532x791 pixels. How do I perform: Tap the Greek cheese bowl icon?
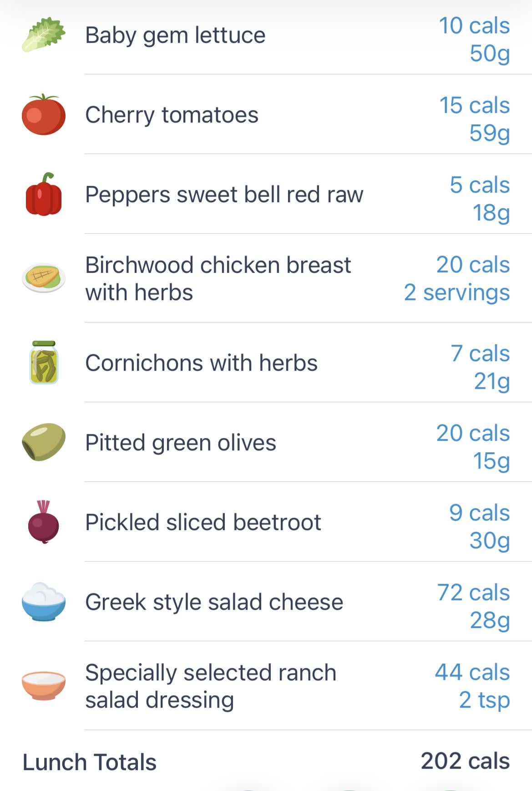[43, 602]
